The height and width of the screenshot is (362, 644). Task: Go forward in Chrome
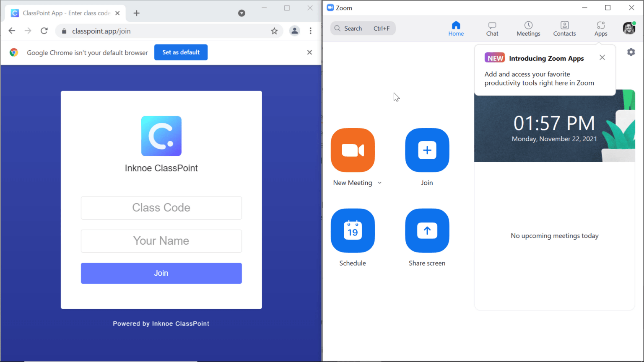pyautogui.click(x=28, y=31)
